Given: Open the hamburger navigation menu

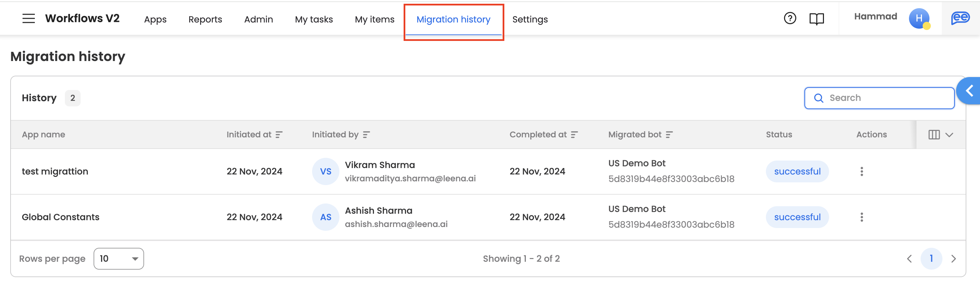Looking at the screenshot, I should pyautogui.click(x=29, y=19).
